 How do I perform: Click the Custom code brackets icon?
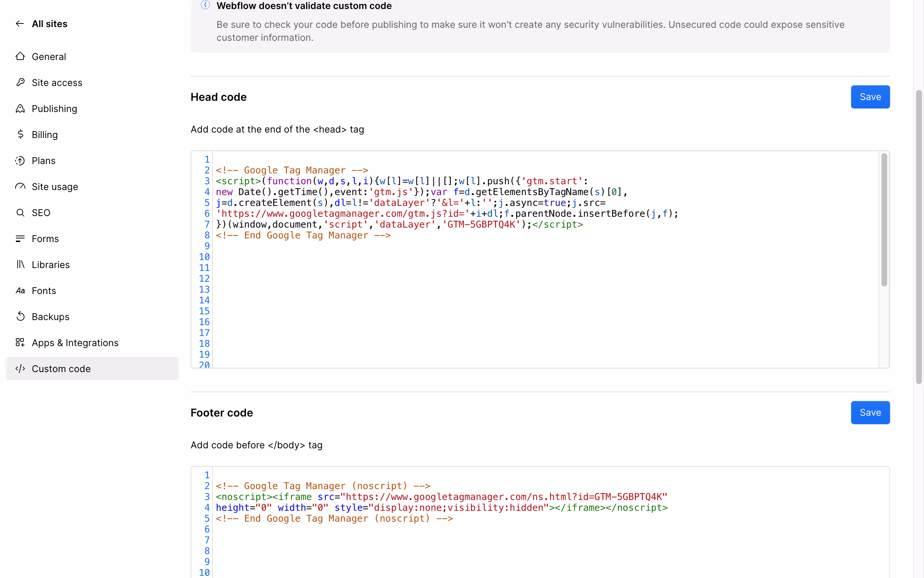pos(20,368)
